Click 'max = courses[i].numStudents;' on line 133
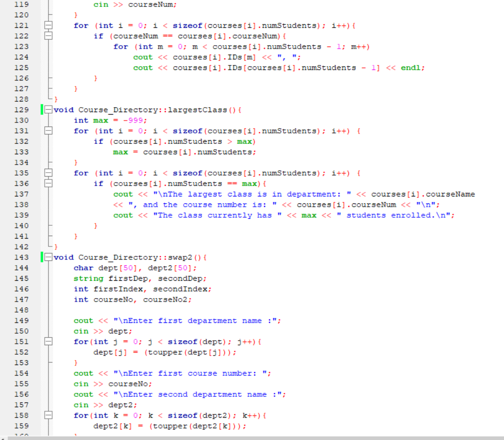Viewport: 504px width, 440px height. coord(185,152)
